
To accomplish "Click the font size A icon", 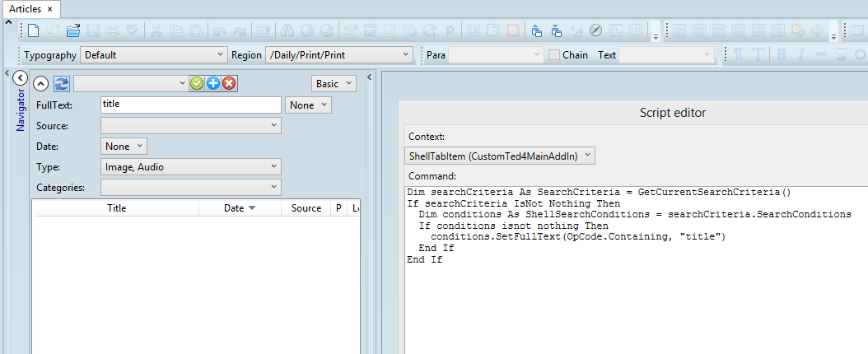I will (576, 30).
